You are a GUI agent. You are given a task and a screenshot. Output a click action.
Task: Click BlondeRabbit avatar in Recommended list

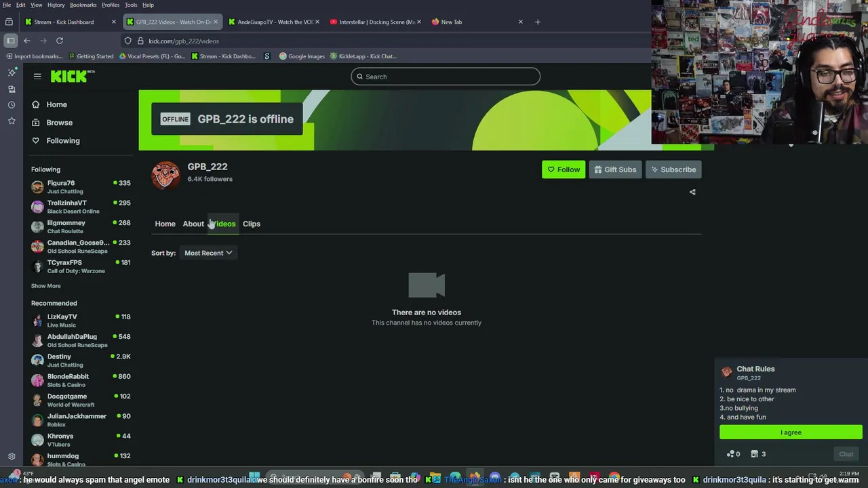coord(37,380)
